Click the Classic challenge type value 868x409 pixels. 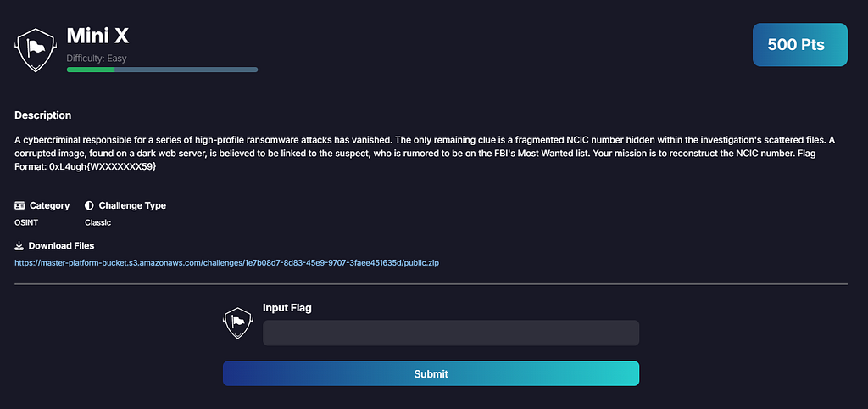tap(98, 223)
